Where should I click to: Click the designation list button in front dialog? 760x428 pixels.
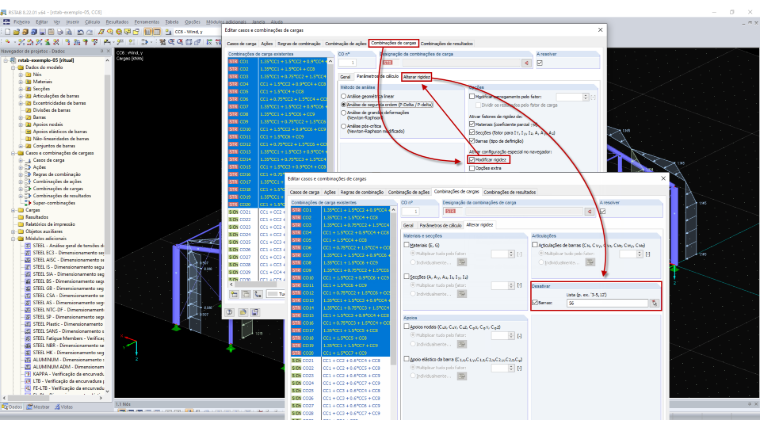589,211
